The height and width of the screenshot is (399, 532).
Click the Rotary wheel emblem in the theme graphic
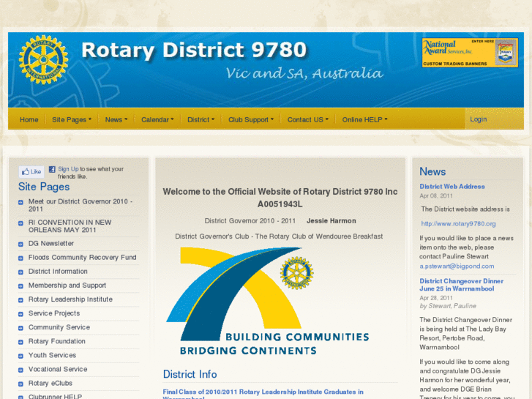pos(297,273)
